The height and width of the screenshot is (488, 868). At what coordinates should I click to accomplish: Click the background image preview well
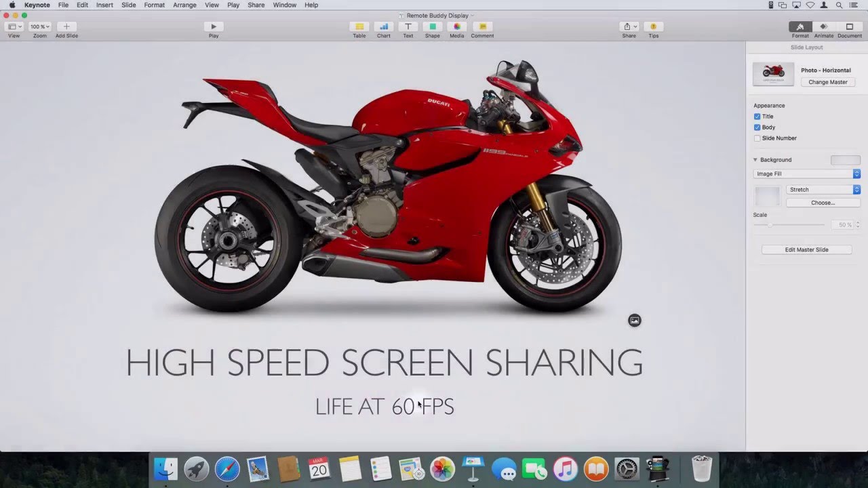point(768,197)
